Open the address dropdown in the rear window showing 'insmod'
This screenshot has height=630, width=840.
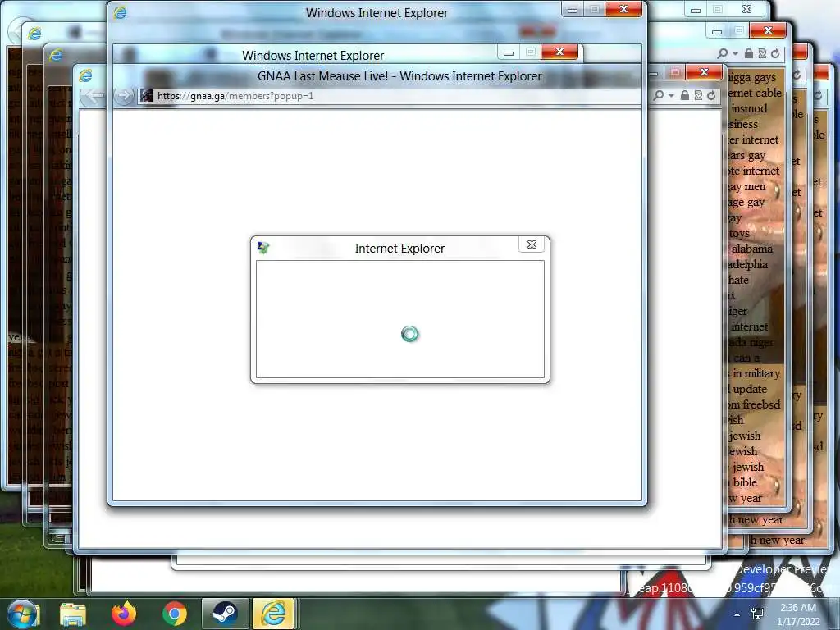[735, 53]
